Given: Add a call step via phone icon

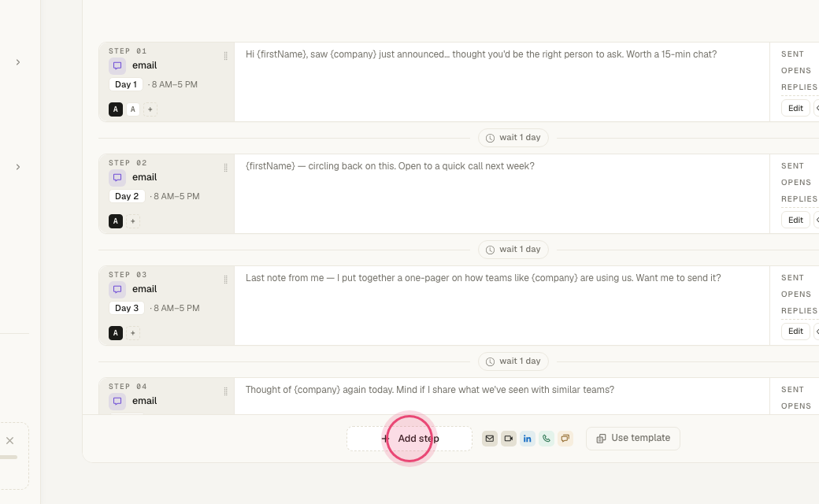Looking at the screenshot, I should pyautogui.click(x=546, y=439).
